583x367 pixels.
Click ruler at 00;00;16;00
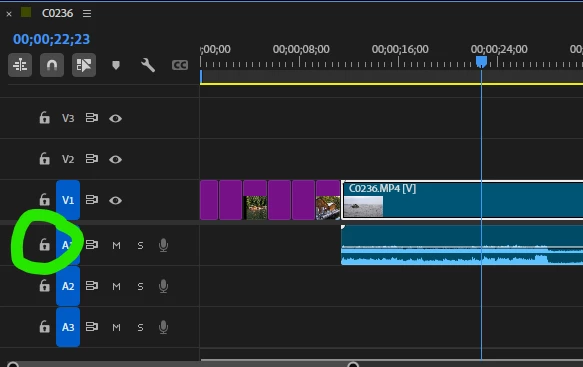click(x=400, y=49)
